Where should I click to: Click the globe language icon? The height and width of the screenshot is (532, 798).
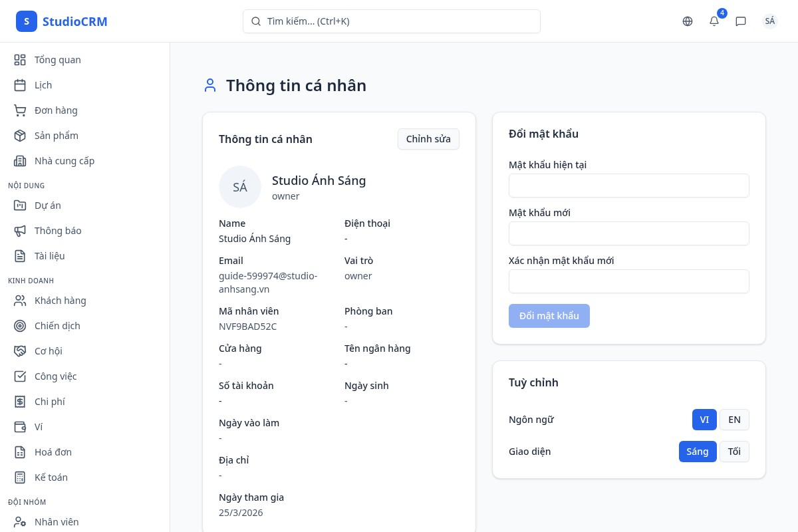click(687, 21)
